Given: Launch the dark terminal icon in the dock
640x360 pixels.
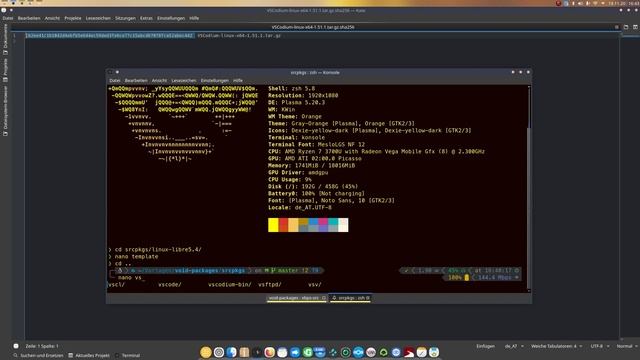Looking at the screenshot, I should click(257, 352).
